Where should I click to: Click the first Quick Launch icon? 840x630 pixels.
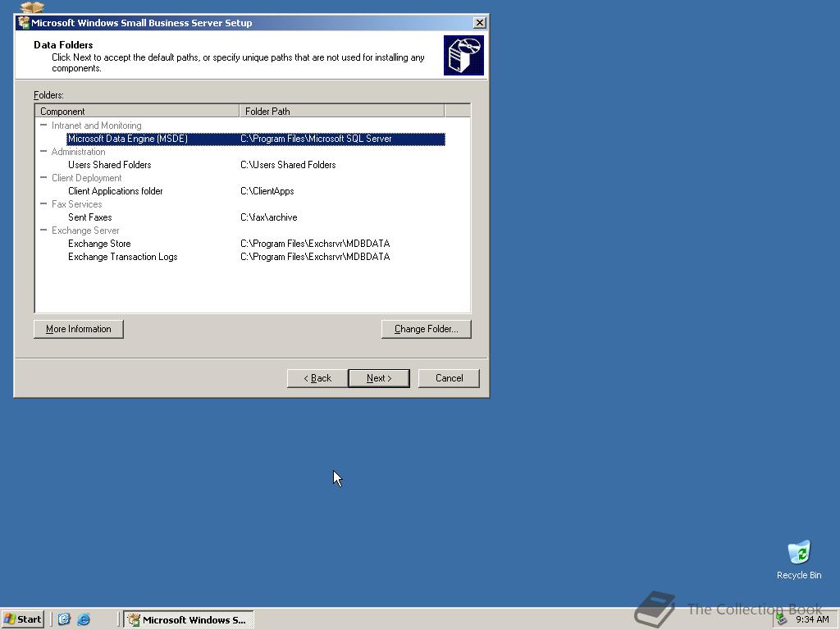pos(64,619)
